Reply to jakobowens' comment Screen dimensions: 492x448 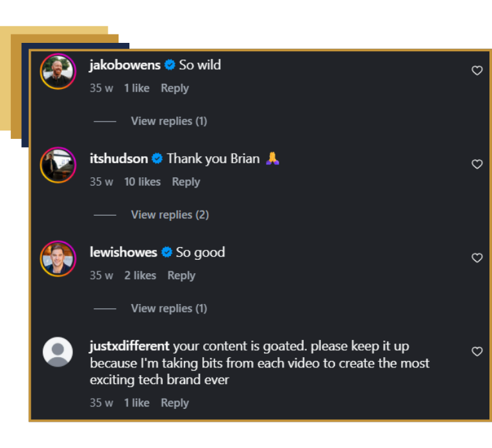175,88
